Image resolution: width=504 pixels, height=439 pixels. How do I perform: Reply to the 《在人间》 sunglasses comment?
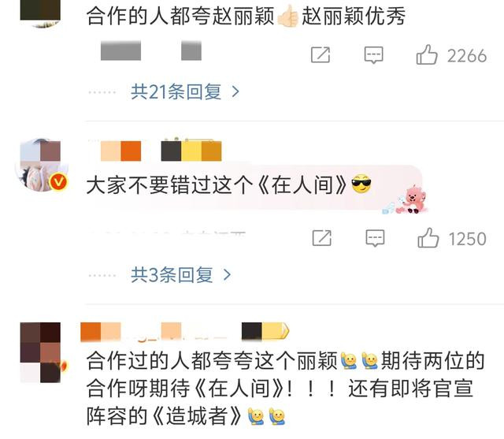tap(375, 238)
